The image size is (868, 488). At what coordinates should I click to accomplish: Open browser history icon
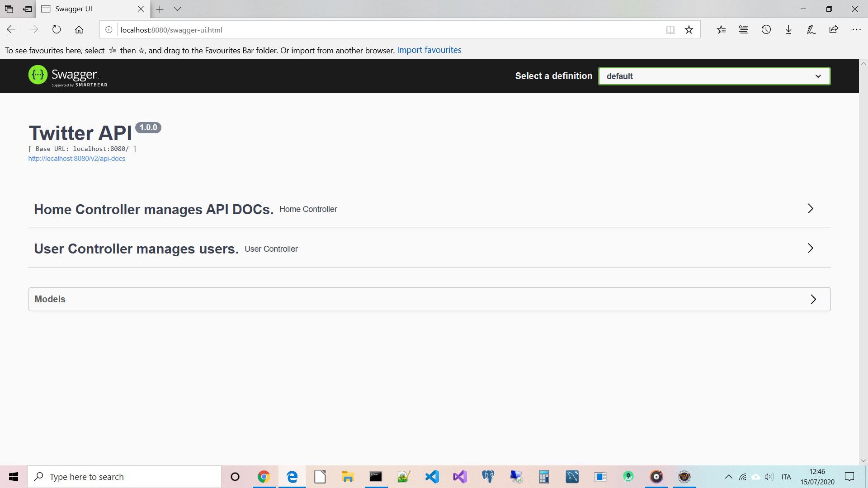click(766, 30)
